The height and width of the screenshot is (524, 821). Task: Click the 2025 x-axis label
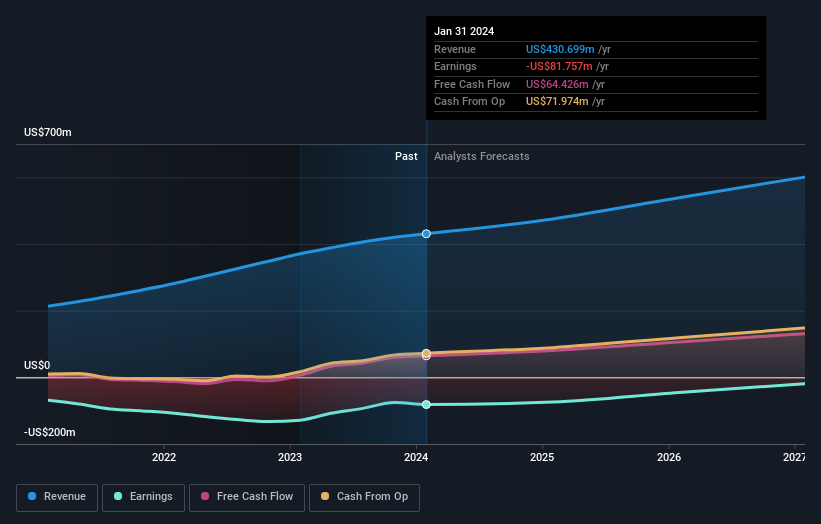[x=542, y=457]
